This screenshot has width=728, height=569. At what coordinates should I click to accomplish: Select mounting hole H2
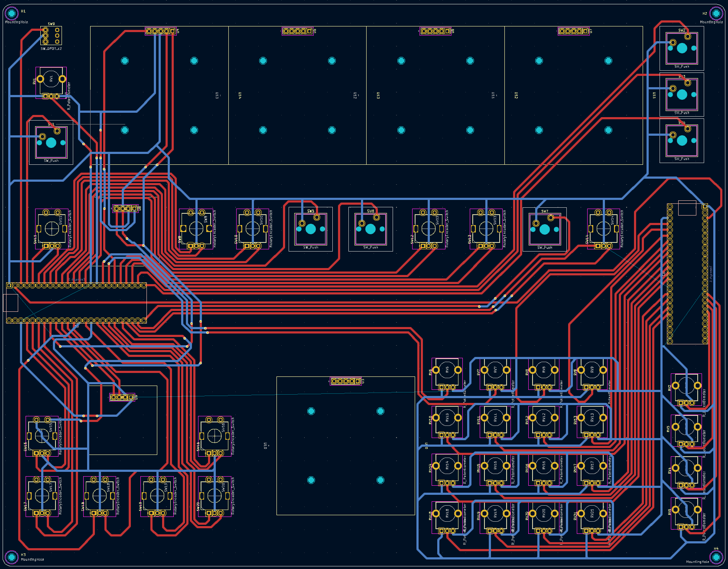point(716,13)
